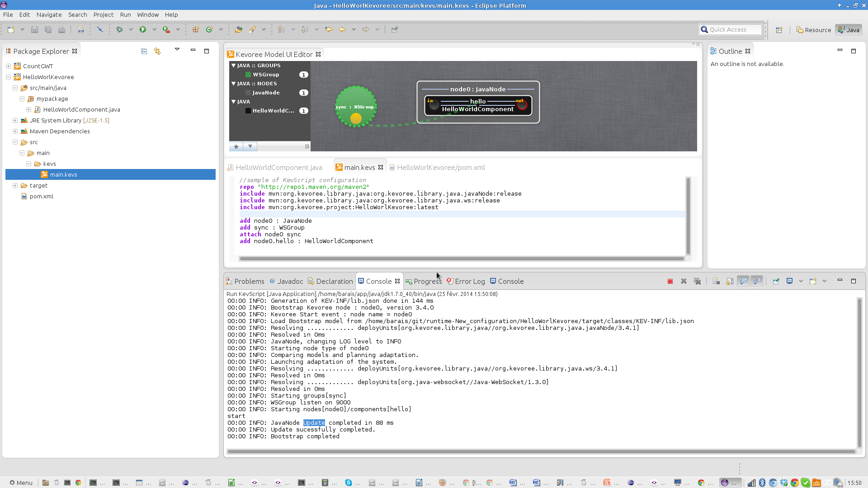This screenshot has width=868, height=488.
Task: Switch to HelloWorlKevoree/pom.xml editor tab
Action: point(437,167)
